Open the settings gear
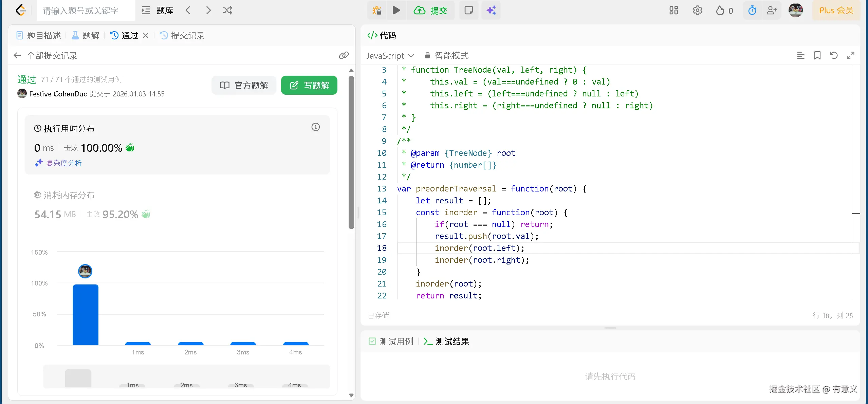Screen dimensions: 868x404 click(x=697, y=10)
